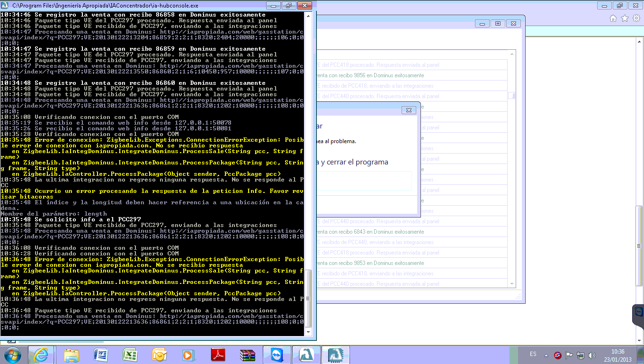Launch Microsoft Excel from the taskbar

pyautogui.click(x=130, y=355)
